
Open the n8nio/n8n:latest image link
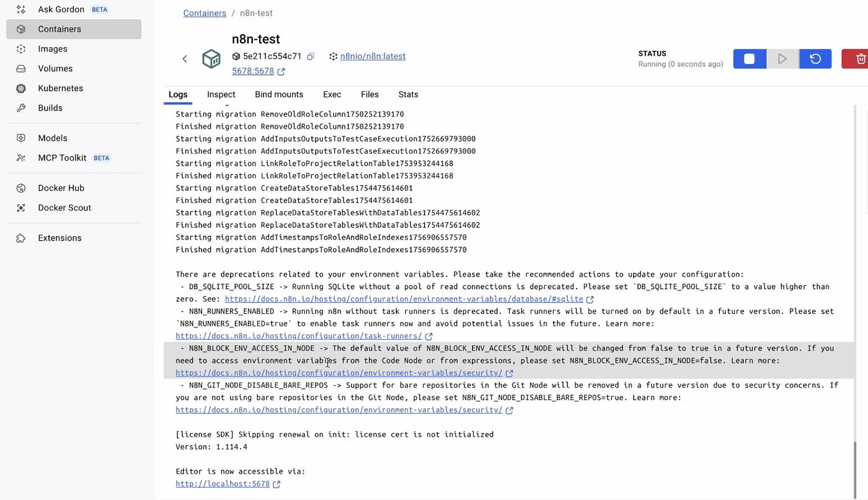373,56
